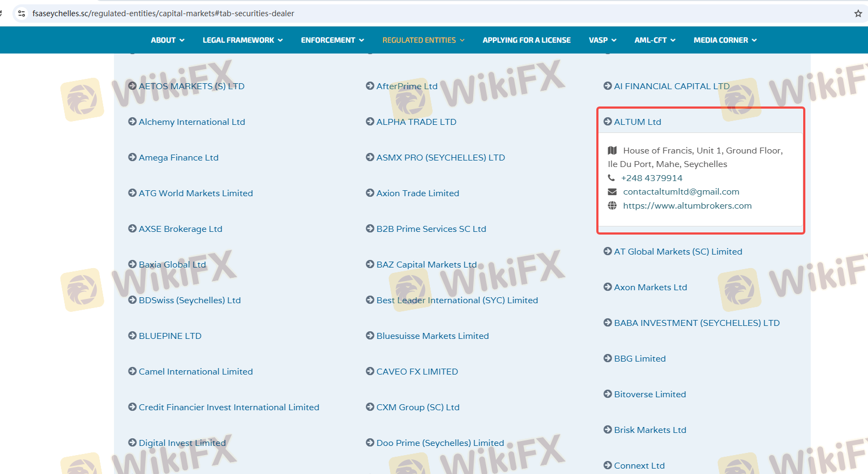The height and width of the screenshot is (474, 868).
Task: Expand BDSwiss (Seychelles) Ltd details
Action: coord(190,300)
